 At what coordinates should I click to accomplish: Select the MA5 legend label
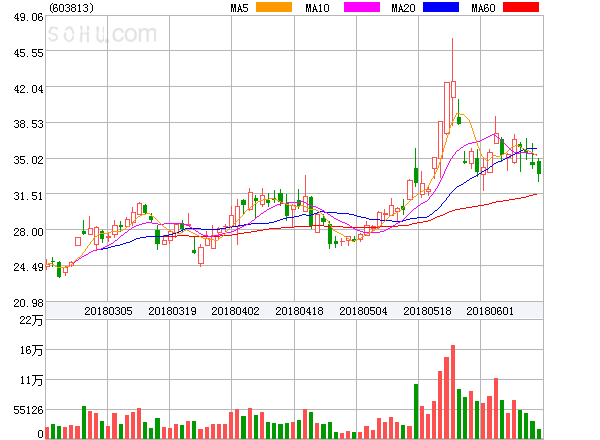click(x=239, y=8)
